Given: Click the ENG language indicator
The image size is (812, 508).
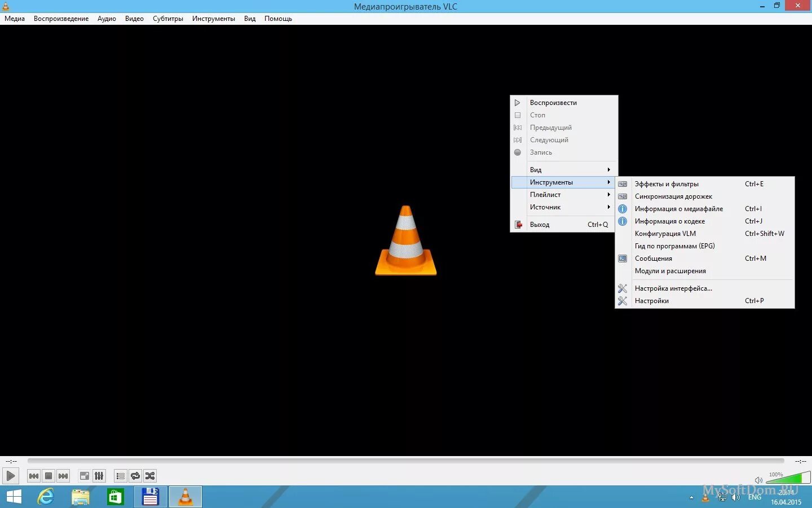Looking at the screenshot, I should (754, 497).
